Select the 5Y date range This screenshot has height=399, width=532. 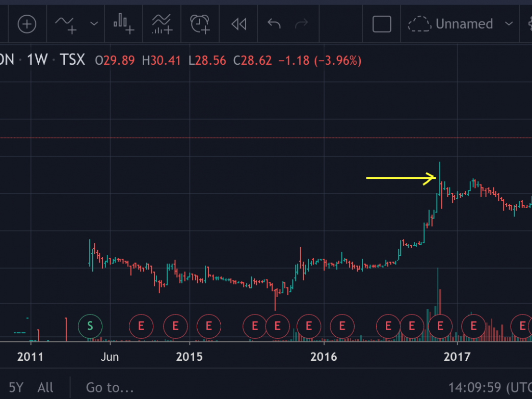[16, 387]
